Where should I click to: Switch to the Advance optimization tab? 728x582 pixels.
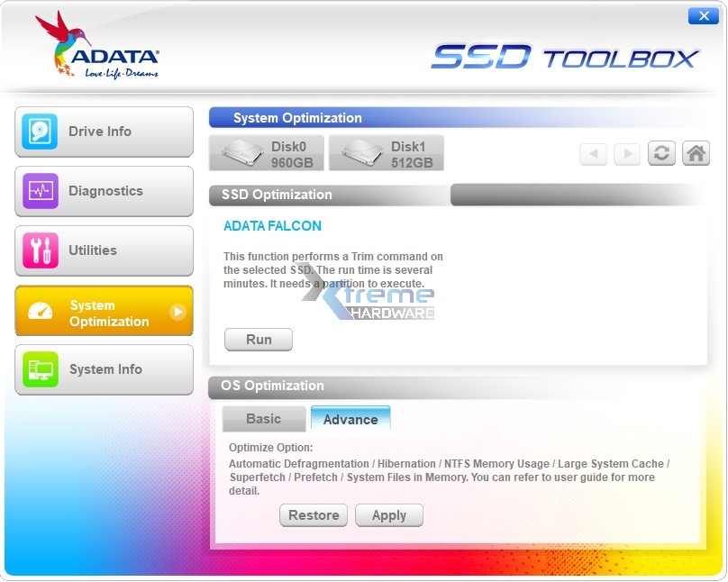click(350, 418)
